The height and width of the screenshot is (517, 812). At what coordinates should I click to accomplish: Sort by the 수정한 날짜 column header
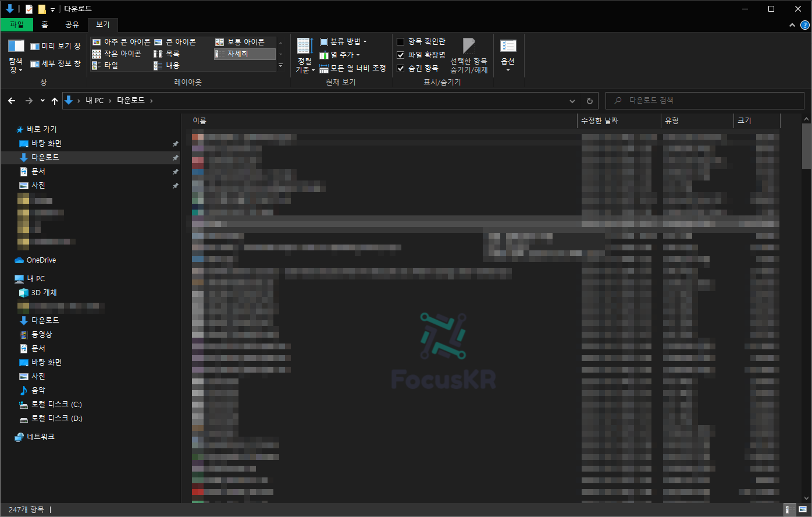point(619,121)
